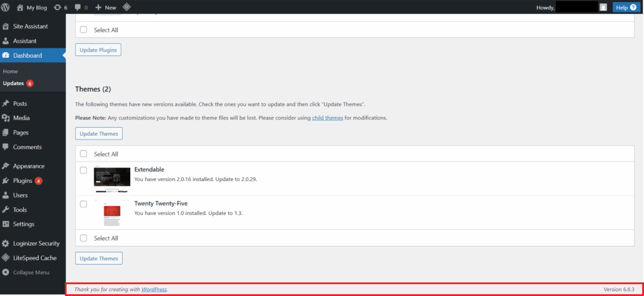Open Appearance in the sidebar
Screen dimensions: 644x296
pyautogui.click(x=29, y=167)
